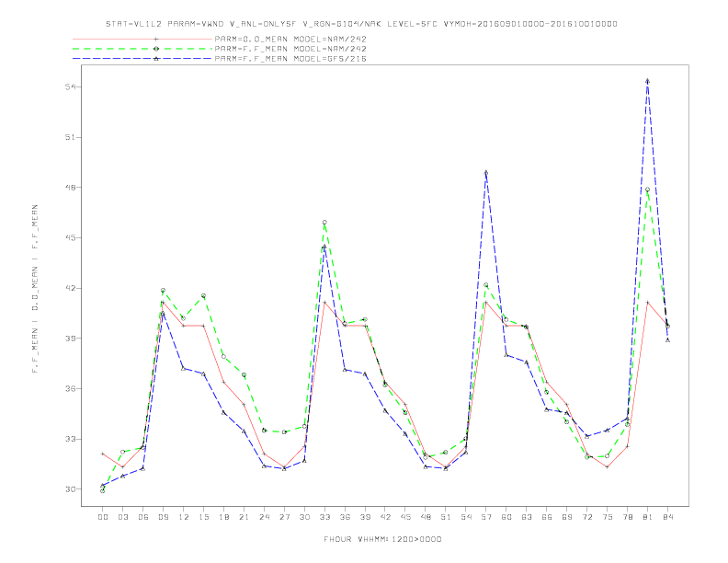This screenshot has height=563, width=728.
Task: Click the red solid legend line sample
Action: tap(142, 39)
